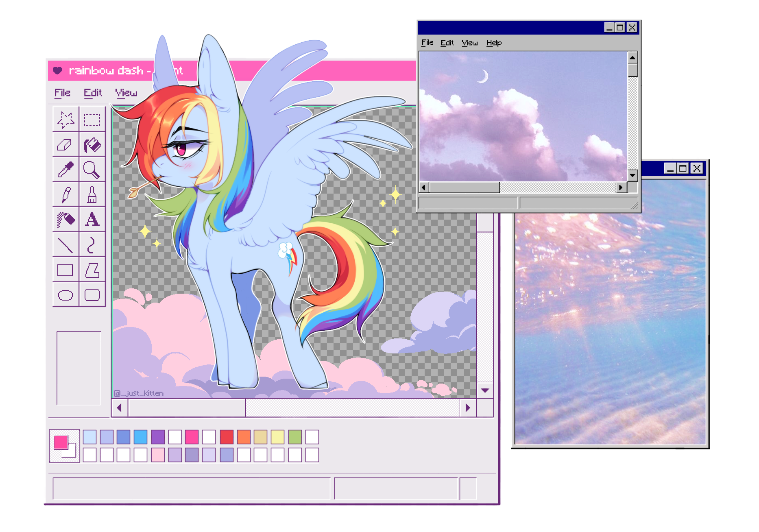Maximize the moon sky window
The width and height of the screenshot is (759, 532).
(x=620, y=28)
